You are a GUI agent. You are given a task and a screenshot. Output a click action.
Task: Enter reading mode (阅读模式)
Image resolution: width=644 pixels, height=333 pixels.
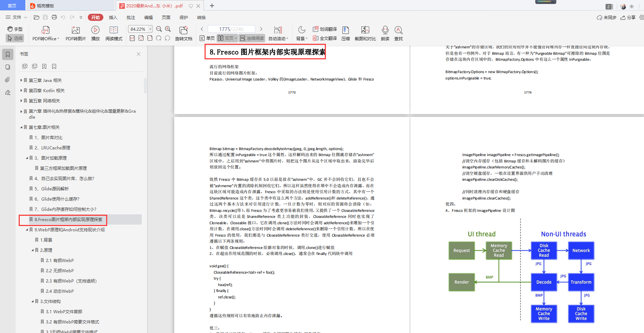114,34
